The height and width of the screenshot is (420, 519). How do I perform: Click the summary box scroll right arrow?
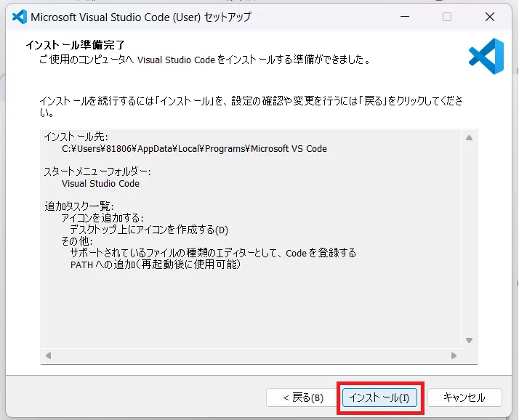(454, 356)
